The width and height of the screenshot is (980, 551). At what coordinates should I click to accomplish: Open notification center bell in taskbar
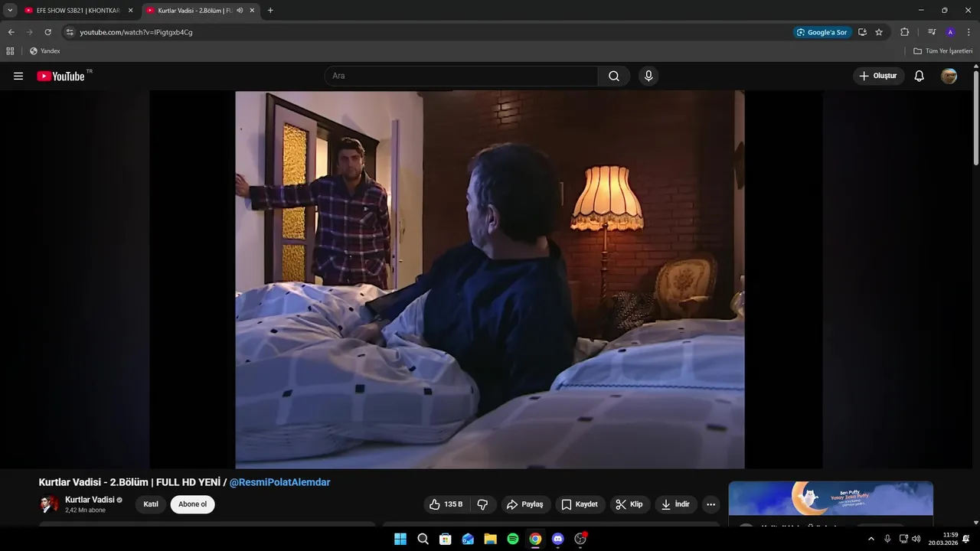[966, 539]
